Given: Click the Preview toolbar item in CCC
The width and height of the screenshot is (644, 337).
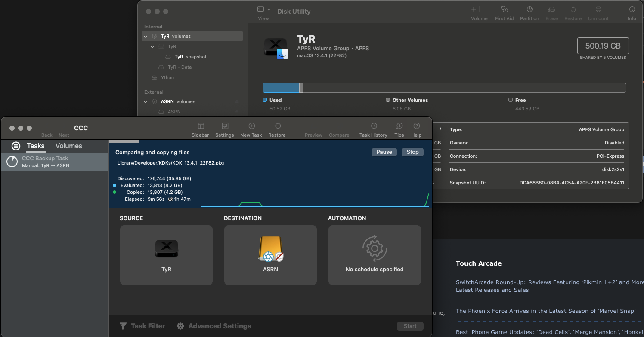Looking at the screenshot, I should [313, 135].
